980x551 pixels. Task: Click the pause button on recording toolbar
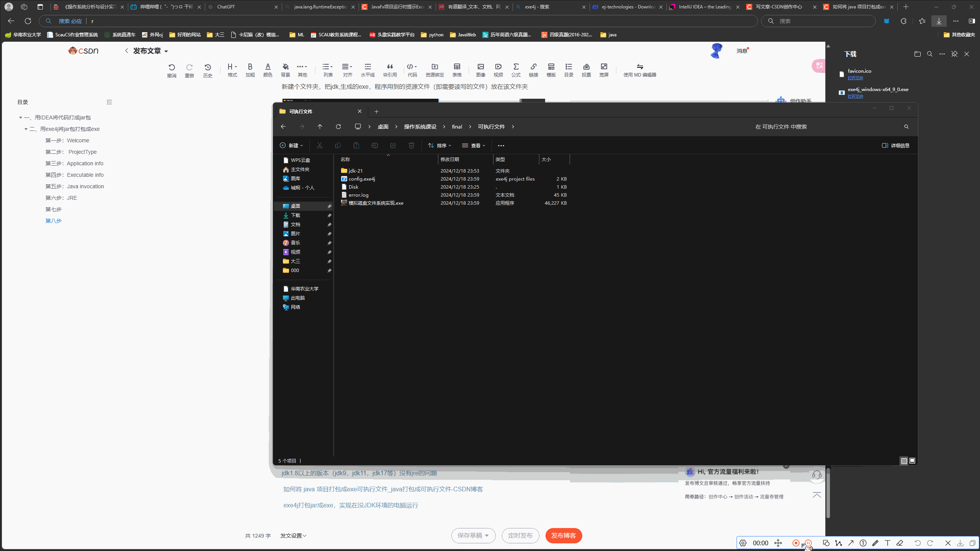[x=808, y=543]
